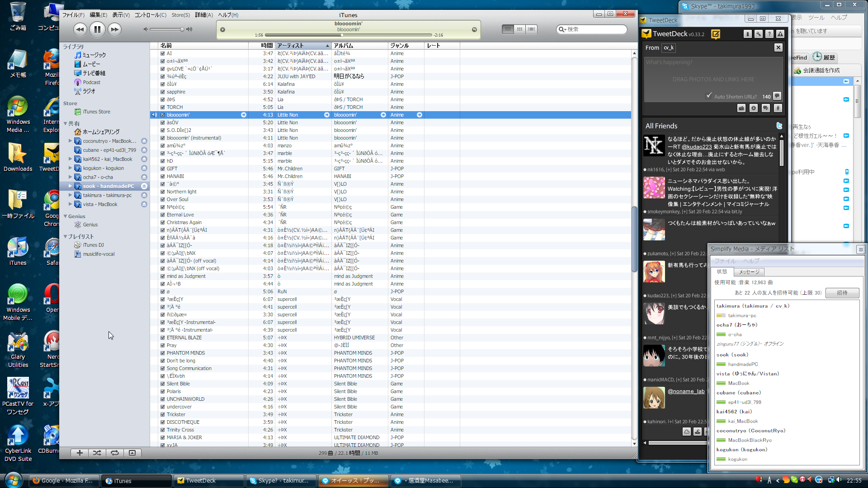Uncheck the TORCH song checkbox

coord(163,107)
